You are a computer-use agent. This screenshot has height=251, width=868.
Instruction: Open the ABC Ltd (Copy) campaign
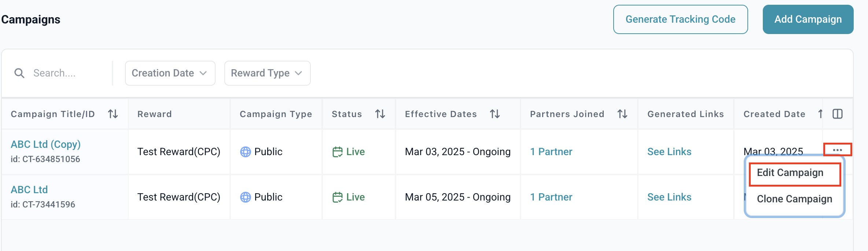click(46, 145)
